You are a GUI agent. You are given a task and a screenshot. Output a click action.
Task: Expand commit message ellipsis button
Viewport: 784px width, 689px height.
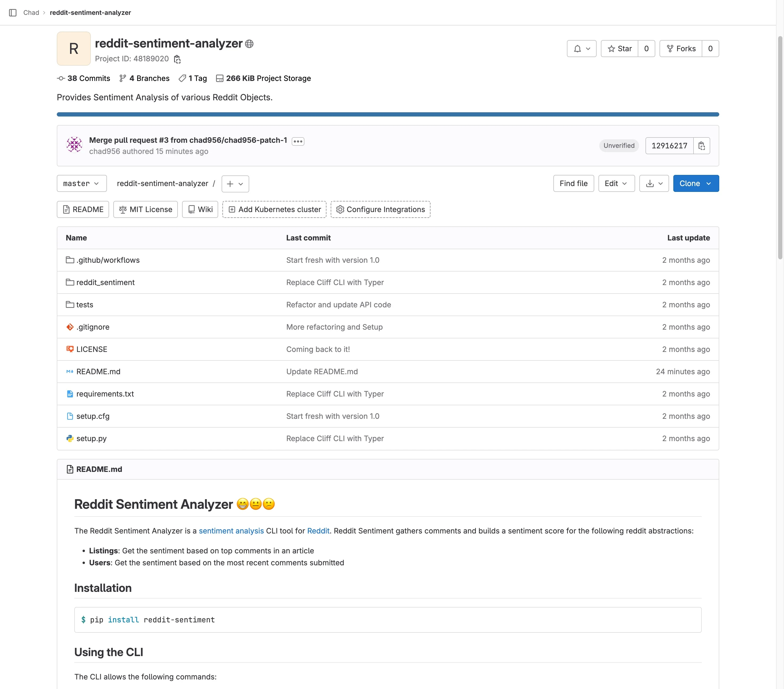(x=298, y=141)
